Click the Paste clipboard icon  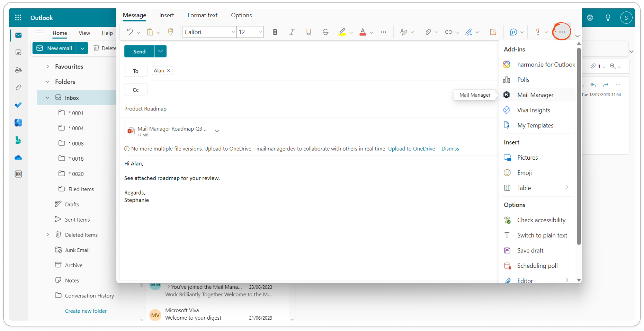[x=150, y=32]
